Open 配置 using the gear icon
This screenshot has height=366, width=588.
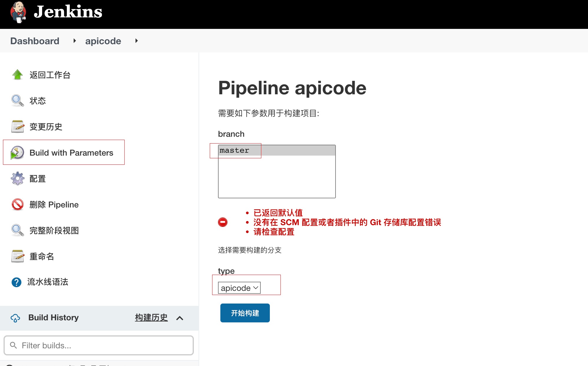(x=17, y=178)
